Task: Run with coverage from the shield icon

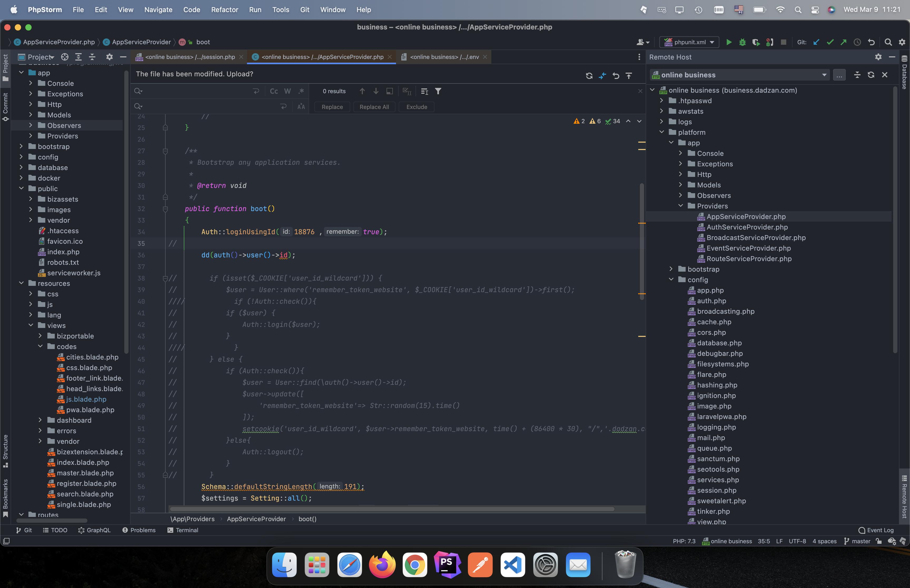Action: pos(756,42)
